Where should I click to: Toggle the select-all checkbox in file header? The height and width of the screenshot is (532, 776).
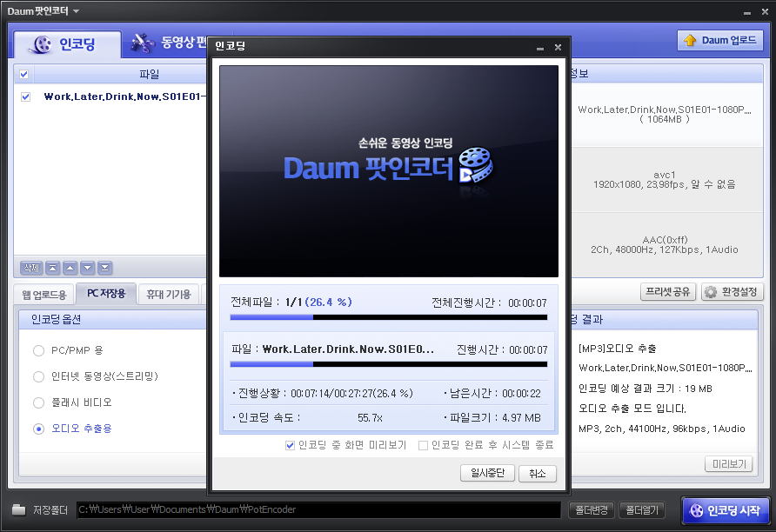(x=23, y=74)
